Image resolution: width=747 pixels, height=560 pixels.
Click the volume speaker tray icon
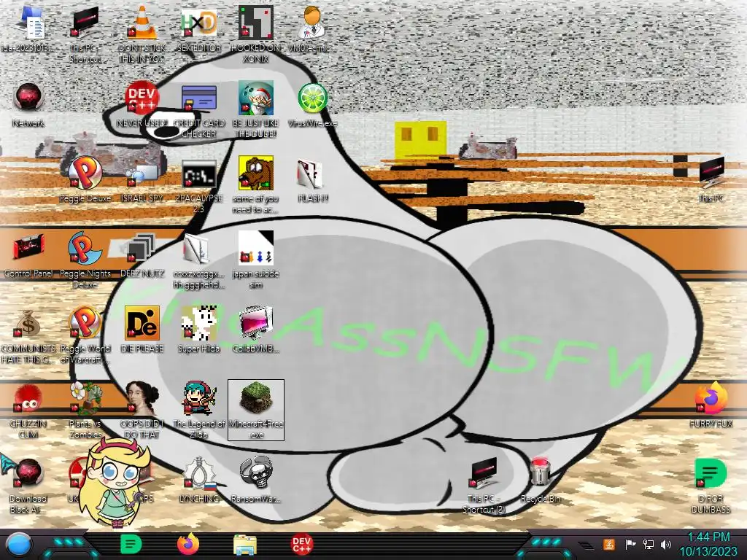[666, 544]
